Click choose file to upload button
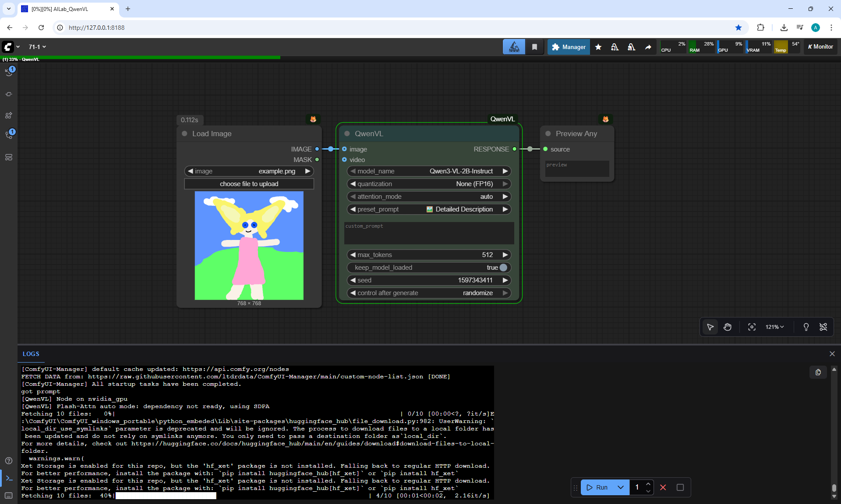Screen dimensions: 841x504 point(249,184)
